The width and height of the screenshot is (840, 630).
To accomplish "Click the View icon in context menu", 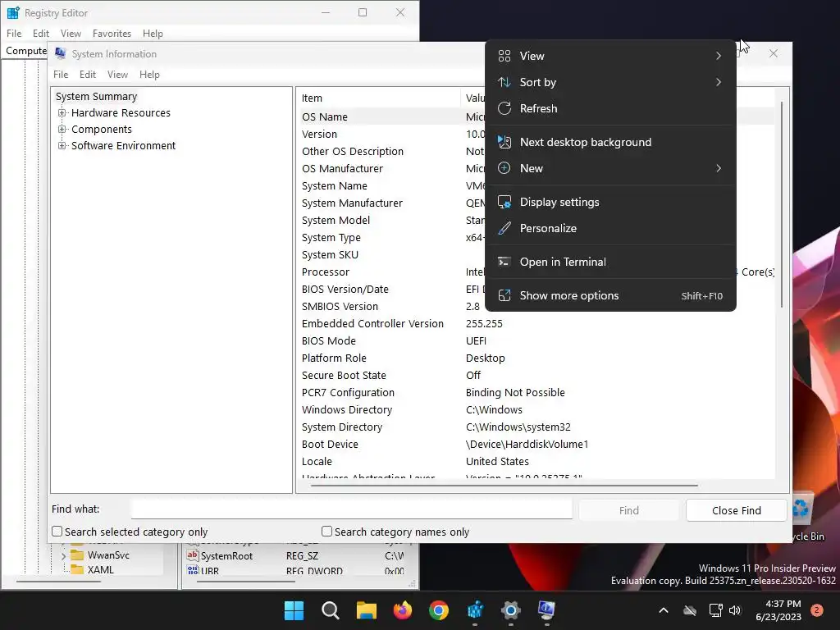I will [504, 56].
